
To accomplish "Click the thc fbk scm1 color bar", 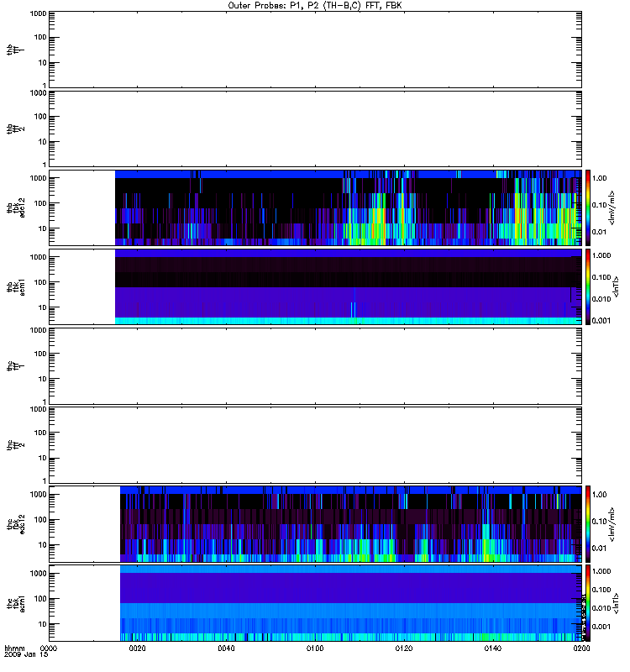I will click(x=588, y=603).
